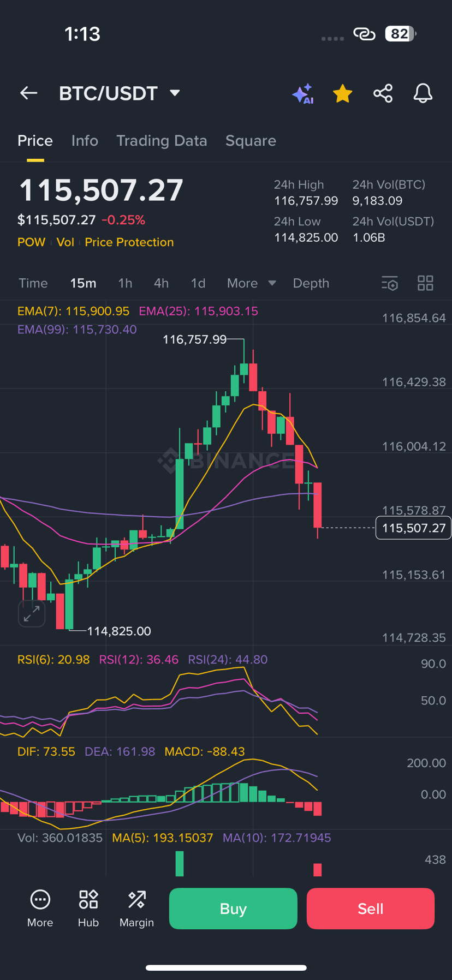Tap the DEA 161.98 label

(120, 752)
